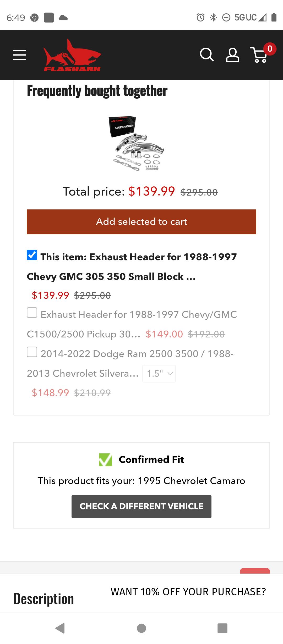Screen dimensions: 283x644
Task: Tap the Flashark shark logo
Action: click(72, 55)
